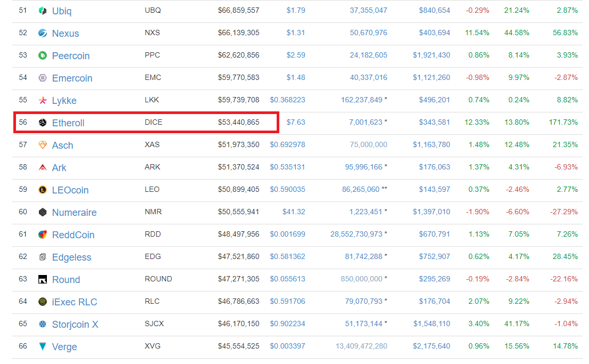Click the Etheroll dice logo icon
The image size is (589, 364).
point(43,123)
